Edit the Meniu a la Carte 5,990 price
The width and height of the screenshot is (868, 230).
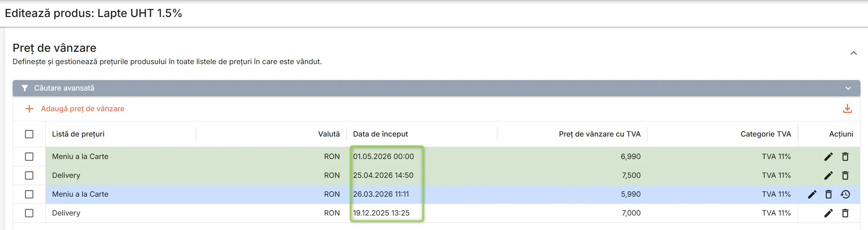click(812, 194)
